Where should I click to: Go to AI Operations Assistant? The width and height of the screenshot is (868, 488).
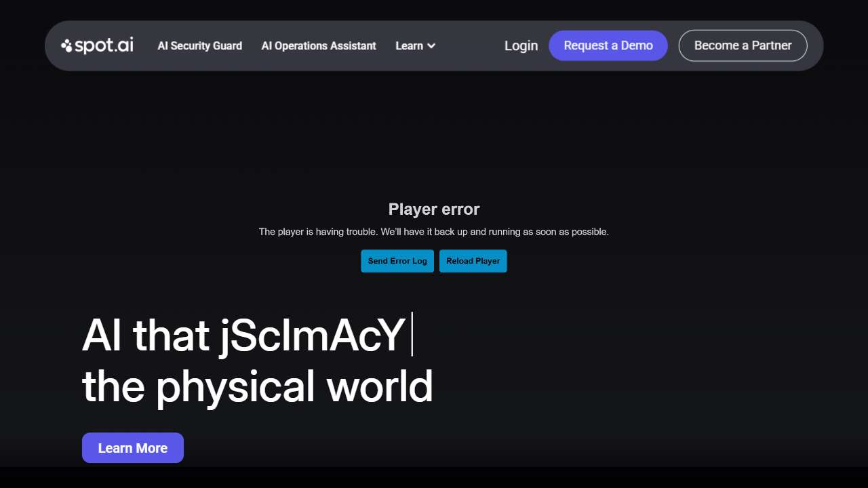pos(319,45)
